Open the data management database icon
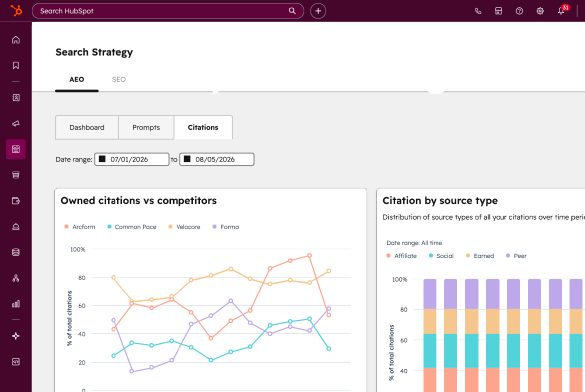This screenshot has height=392, width=585. (x=16, y=252)
